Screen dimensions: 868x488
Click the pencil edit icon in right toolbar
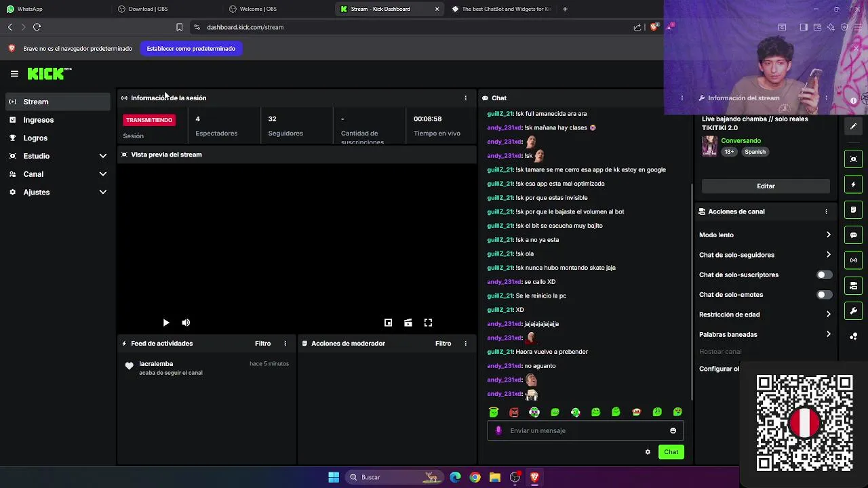853,126
